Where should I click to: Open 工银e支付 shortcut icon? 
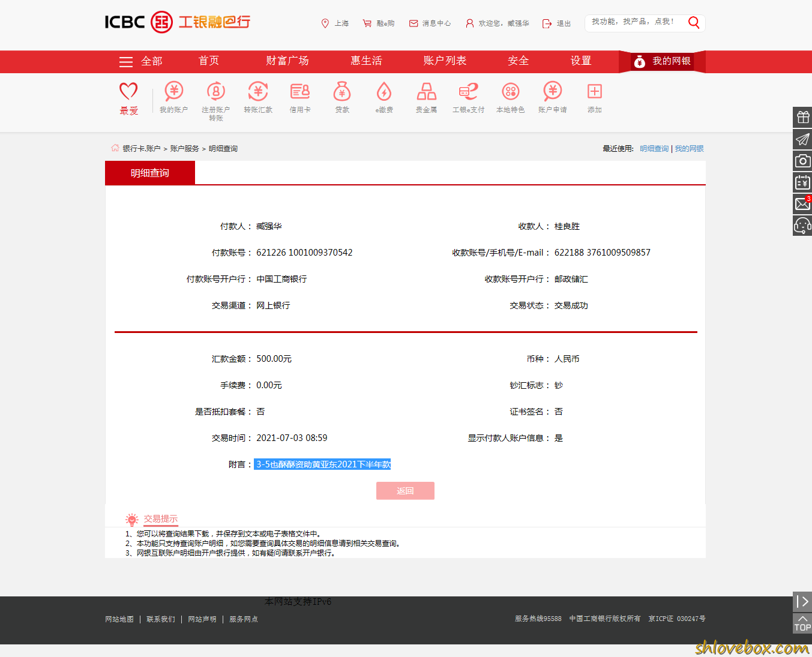tap(469, 91)
